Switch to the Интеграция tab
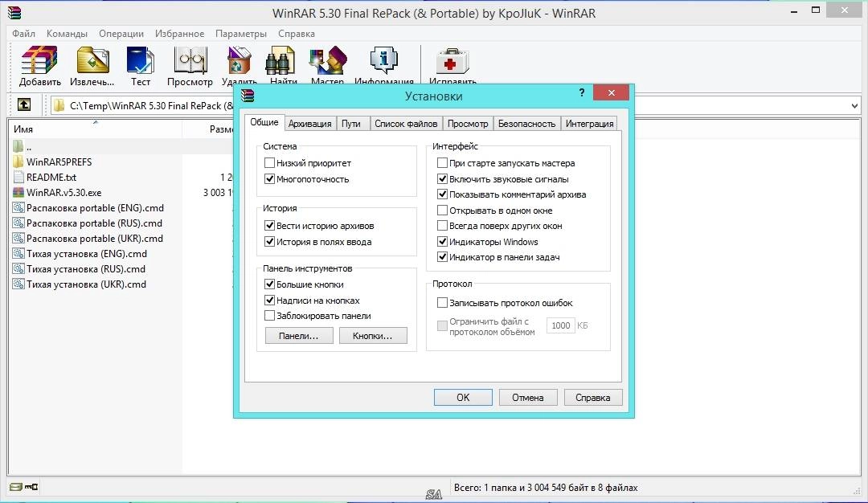 pos(590,124)
